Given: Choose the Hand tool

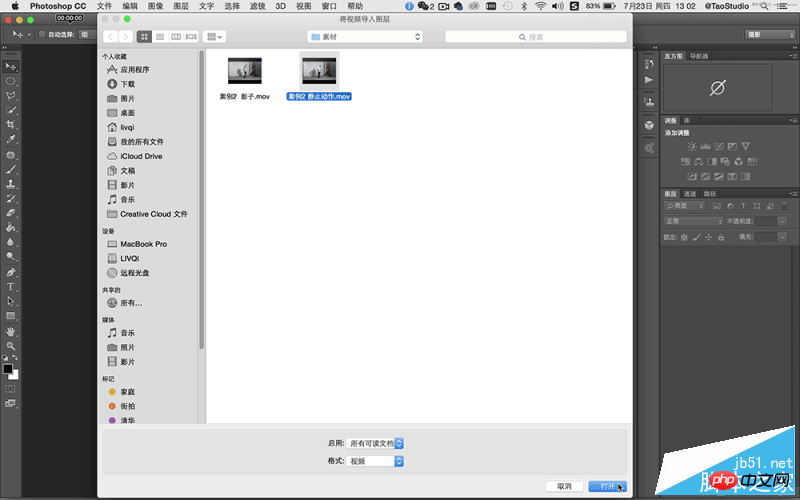Looking at the screenshot, I should pos(10,331).
